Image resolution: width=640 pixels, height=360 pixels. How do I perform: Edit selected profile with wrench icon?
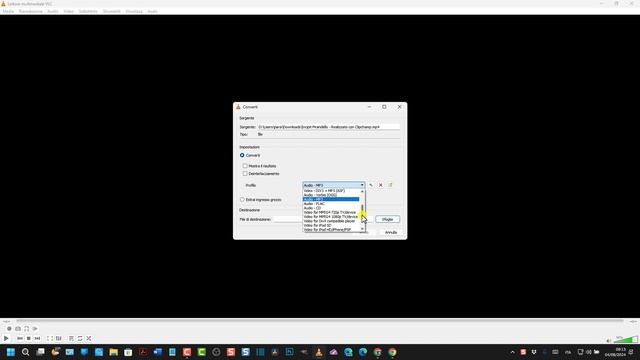click(x=371, y=185)
